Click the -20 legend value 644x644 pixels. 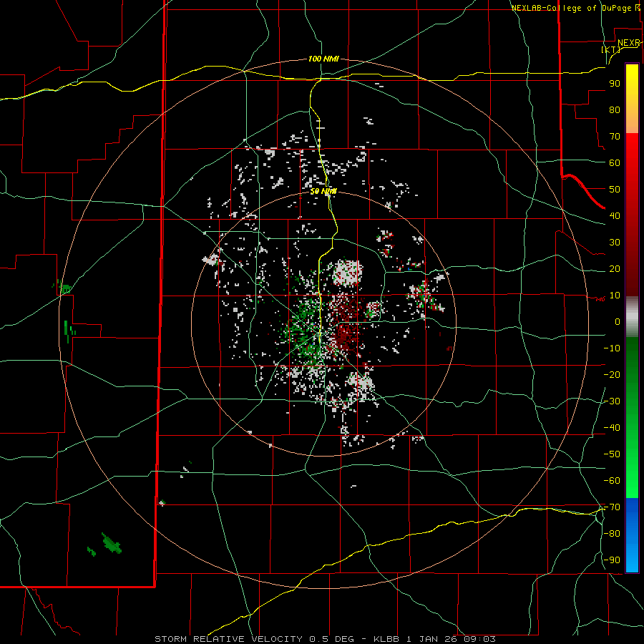click(612, 374)
